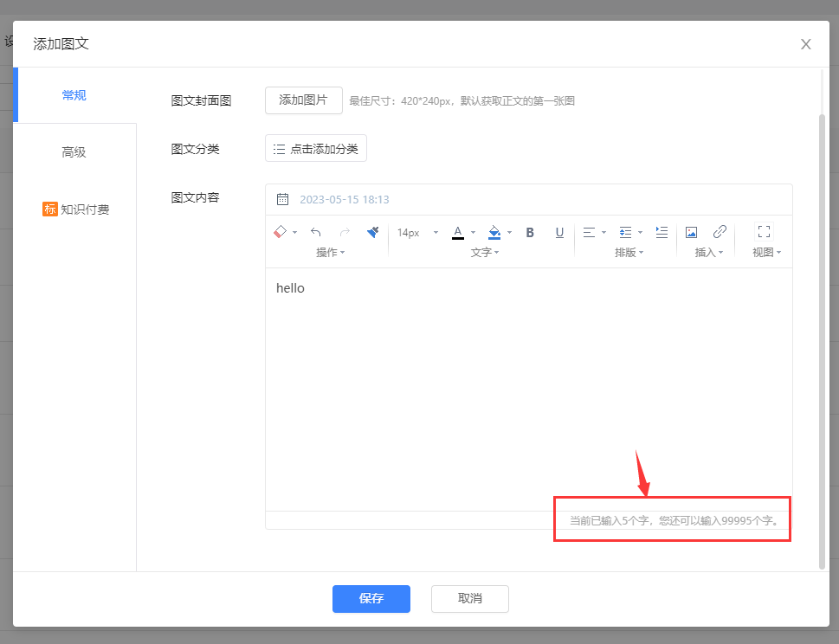The image size is (839, 644).
Task: Select the insert hyperlink icon
Action: [x=720, y=232]
